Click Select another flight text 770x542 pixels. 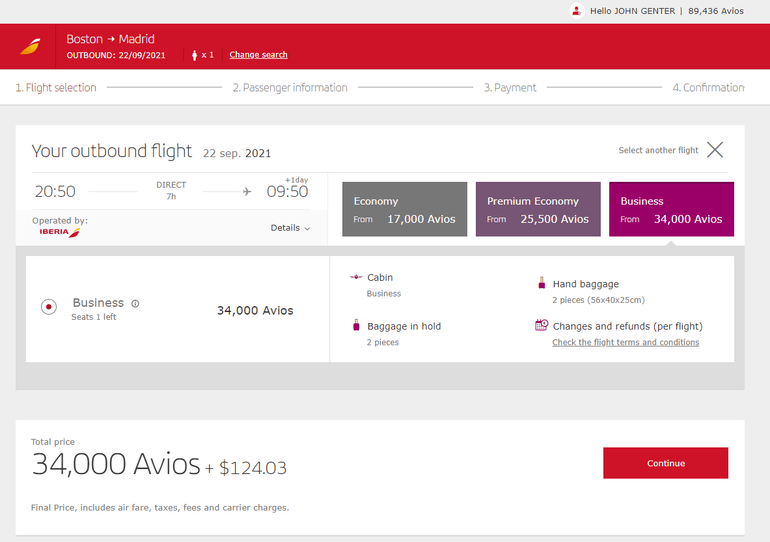658,150
